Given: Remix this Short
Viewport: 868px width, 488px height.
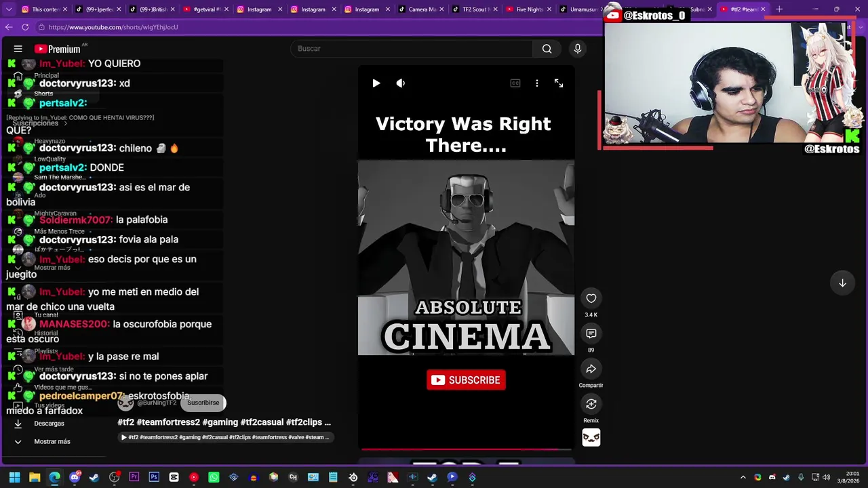Looking at the screenshot, I should coord(591,404).
